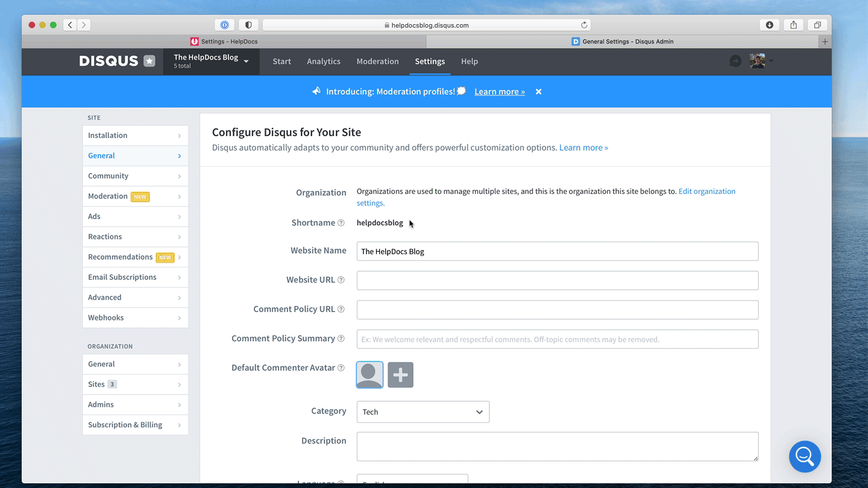Open Webhooks settings in sidebar
The width and height of the screenshot is (868, 488).
(x=135, y=318)
